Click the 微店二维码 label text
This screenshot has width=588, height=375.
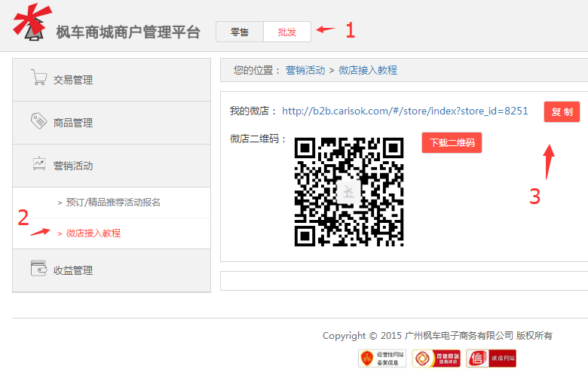pos(258,139)
